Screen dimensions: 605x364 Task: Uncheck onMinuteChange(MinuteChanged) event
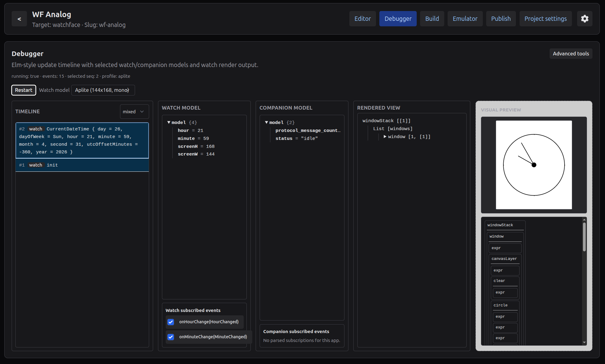171,337
